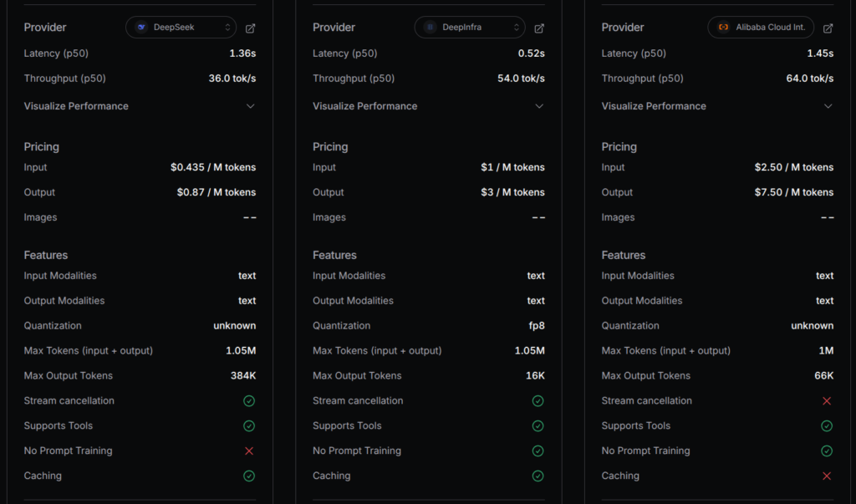The height and width of the screenshot is (504, 856).
Task: Click DeepSeek Supports Tools check icon
Action: click(x=249, y=426)
